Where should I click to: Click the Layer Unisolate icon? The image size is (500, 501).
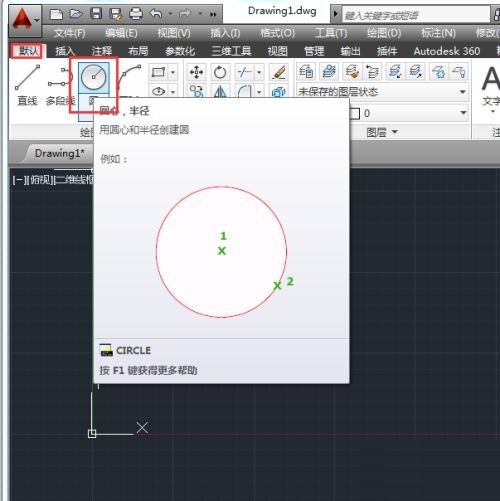[415, 71]
